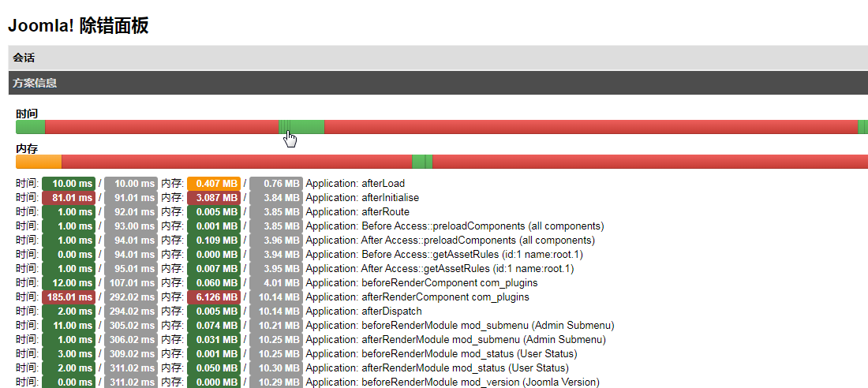Click the orange segment of the 内存 bar
The image size is (868, 388).
coord(39,162)
